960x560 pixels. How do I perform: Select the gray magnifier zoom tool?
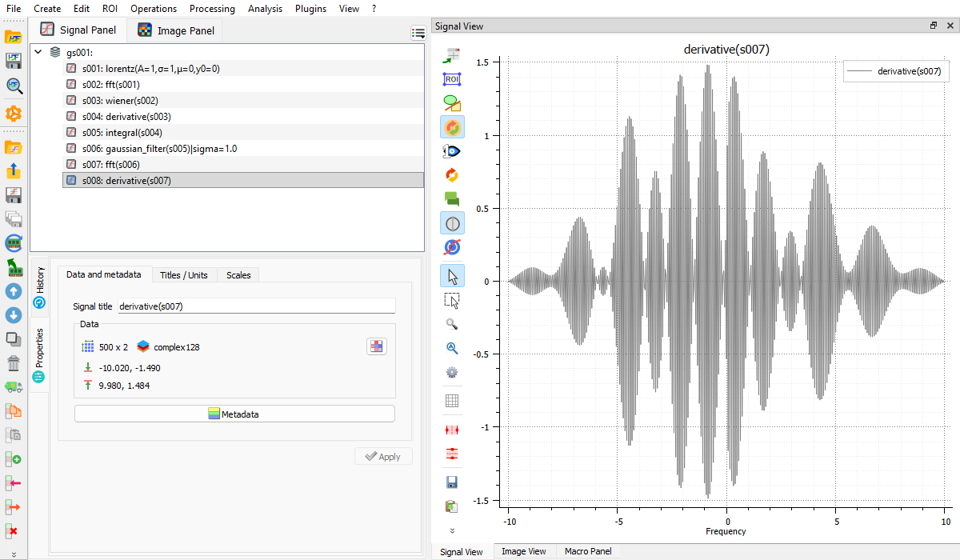tap(452, 325)
